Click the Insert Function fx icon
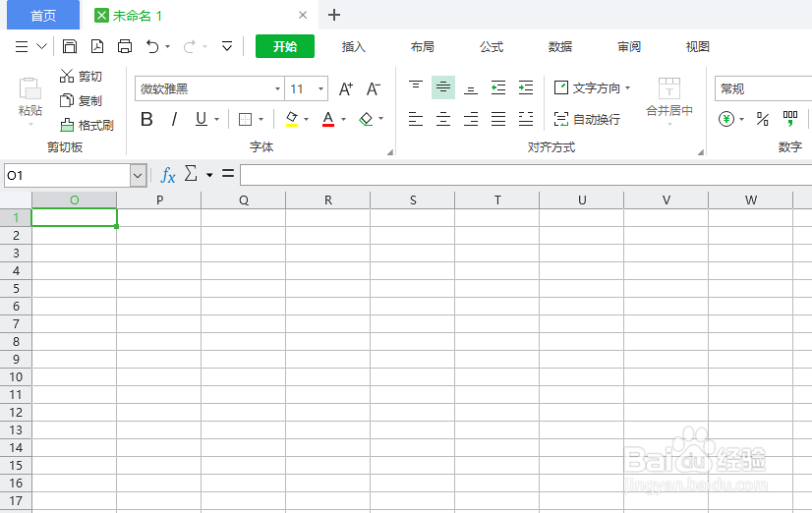The image size is (812, 513). coord(168,175)
